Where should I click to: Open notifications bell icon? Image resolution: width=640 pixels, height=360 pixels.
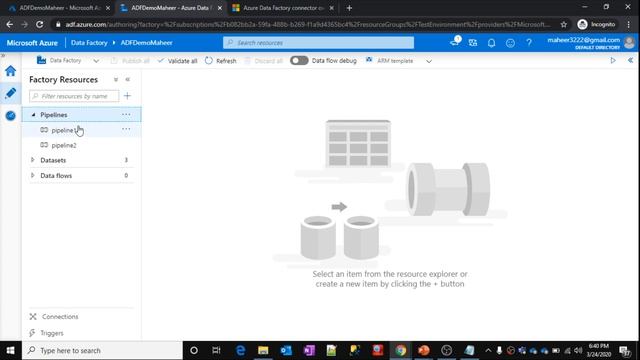491,42
